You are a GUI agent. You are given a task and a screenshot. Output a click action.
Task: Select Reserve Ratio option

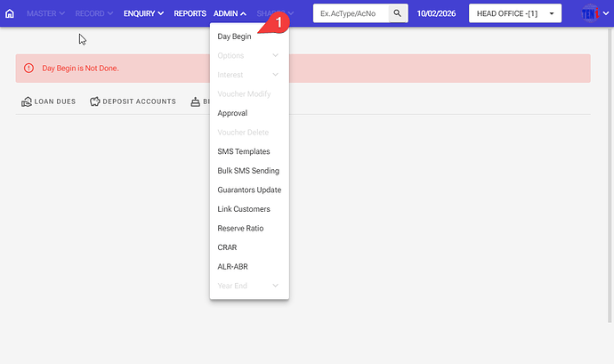[x=240, y=229]
